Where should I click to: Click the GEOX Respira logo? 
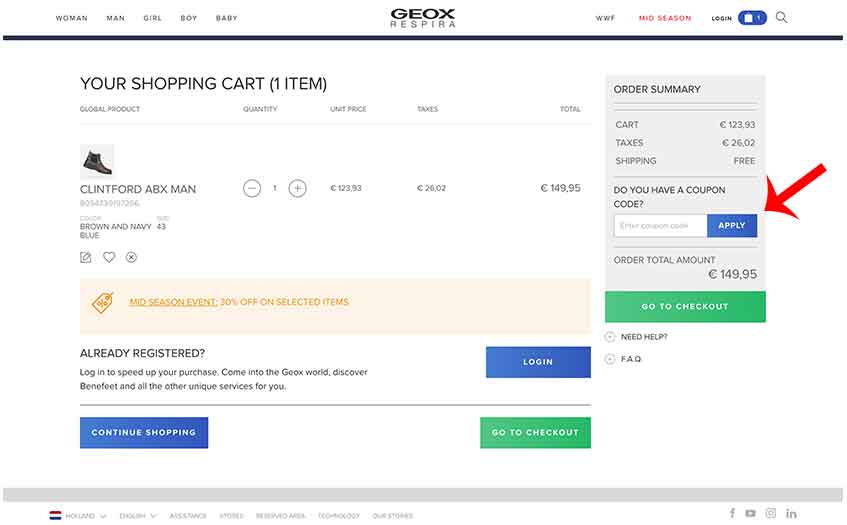(x=422, y=17)
